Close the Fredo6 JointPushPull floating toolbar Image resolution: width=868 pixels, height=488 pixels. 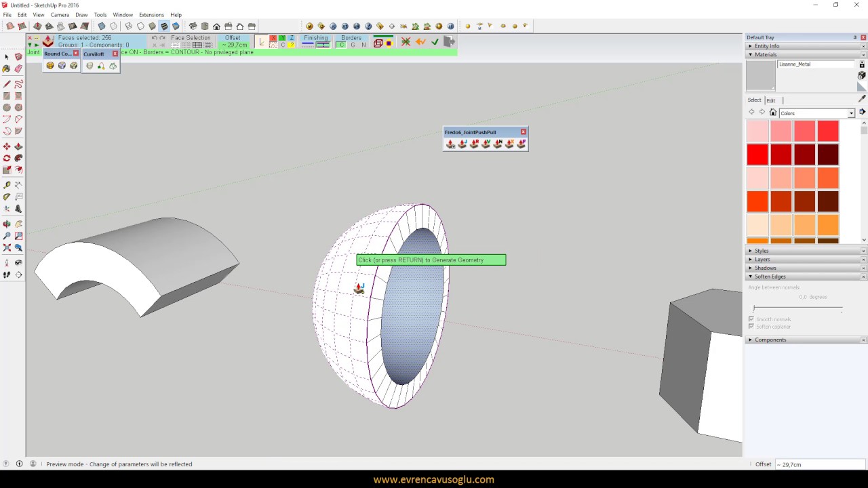click(523, 131)
